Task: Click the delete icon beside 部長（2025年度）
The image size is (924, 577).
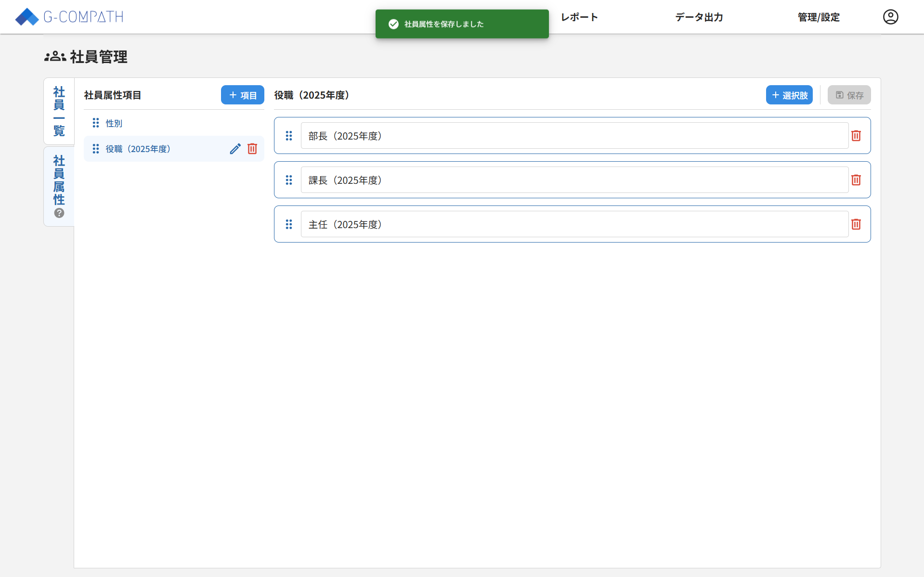Action: coord(856,136)
